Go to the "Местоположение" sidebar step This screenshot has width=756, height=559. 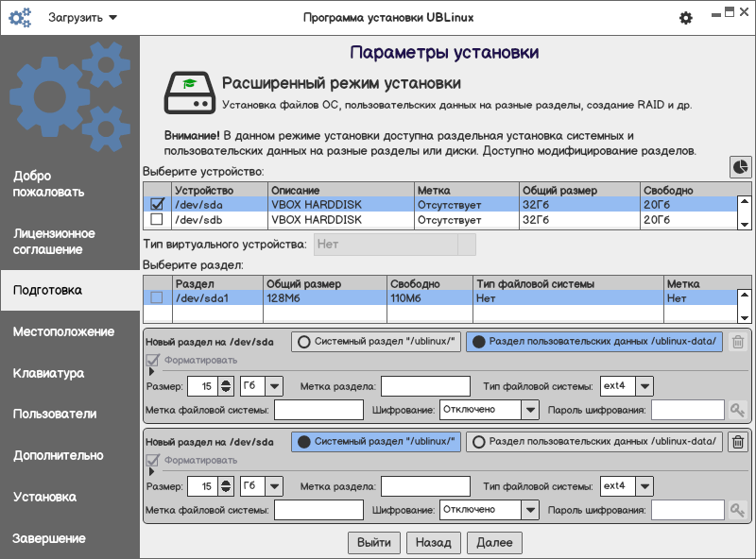(63, 331)
